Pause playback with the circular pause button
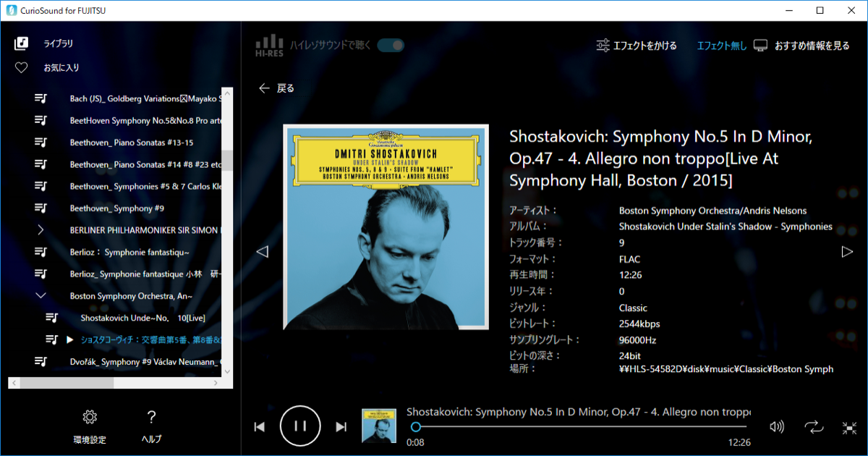Screen dimensions: 868x456 [x=300, y=426]
